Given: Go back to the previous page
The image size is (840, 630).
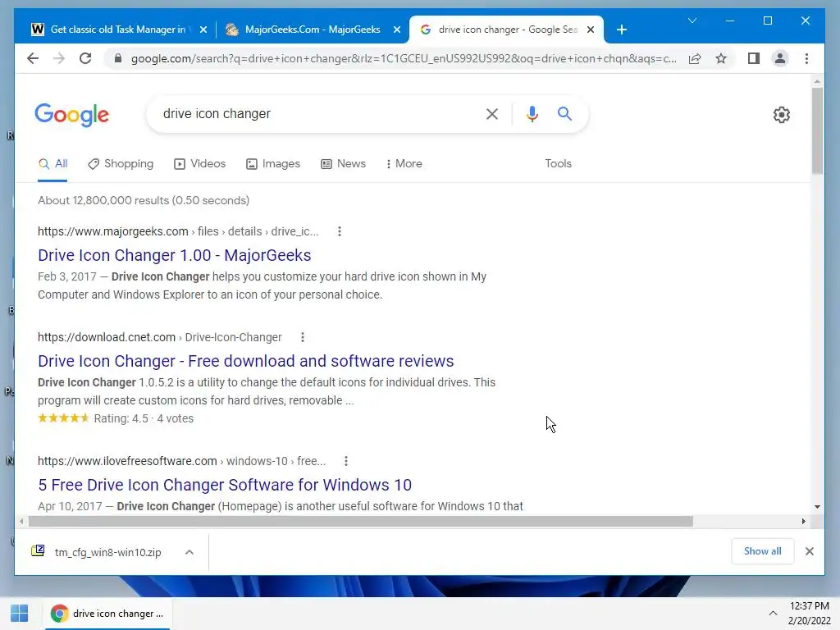Looking at the screenshot, I should point(33,58).
